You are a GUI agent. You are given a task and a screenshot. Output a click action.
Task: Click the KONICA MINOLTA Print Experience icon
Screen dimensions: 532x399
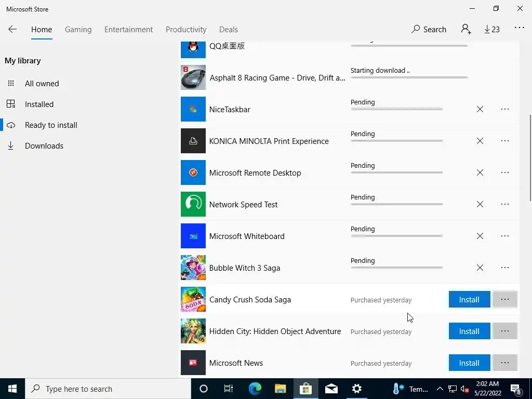point(193,141)
